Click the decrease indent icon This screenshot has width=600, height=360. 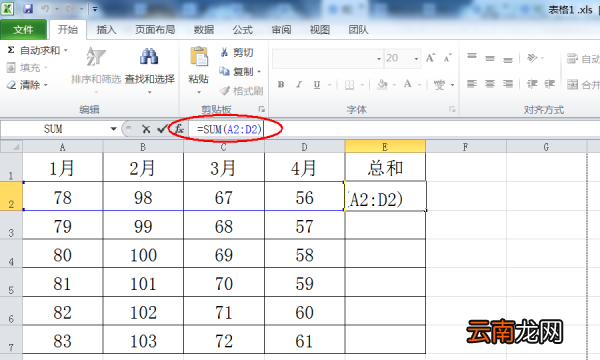(x=532, y=84)
